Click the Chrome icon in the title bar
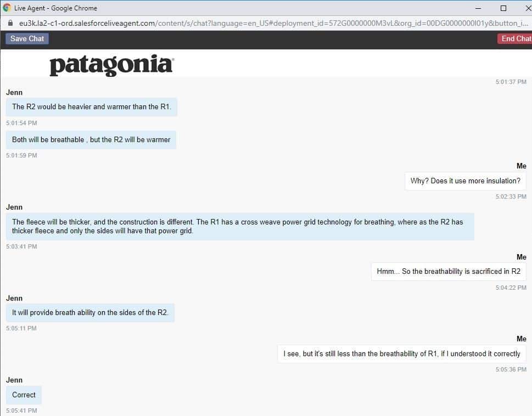 [x=7, y=8]
